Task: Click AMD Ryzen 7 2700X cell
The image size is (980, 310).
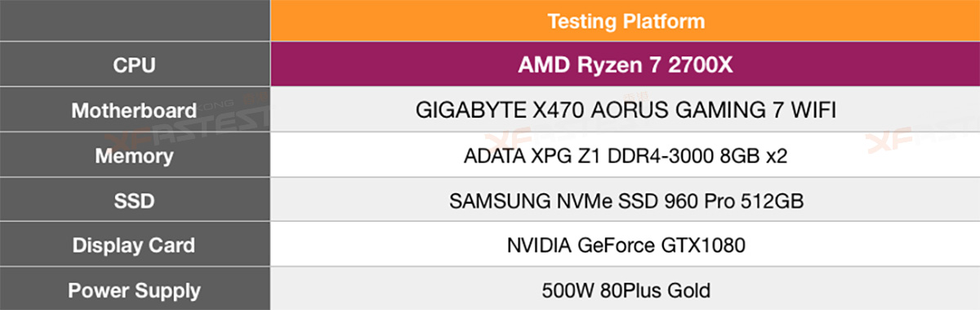Action: [625, 65]
